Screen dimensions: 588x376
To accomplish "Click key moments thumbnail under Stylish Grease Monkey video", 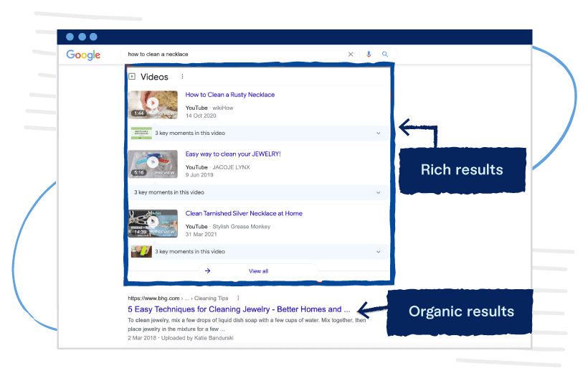I will click(141, 251).
